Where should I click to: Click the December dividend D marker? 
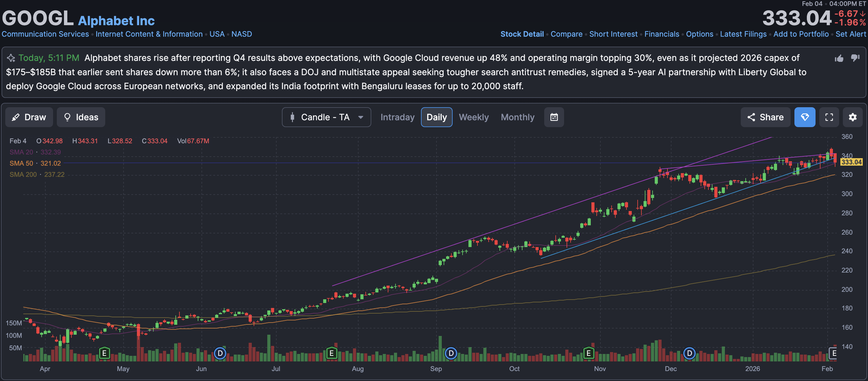[689, 353]
